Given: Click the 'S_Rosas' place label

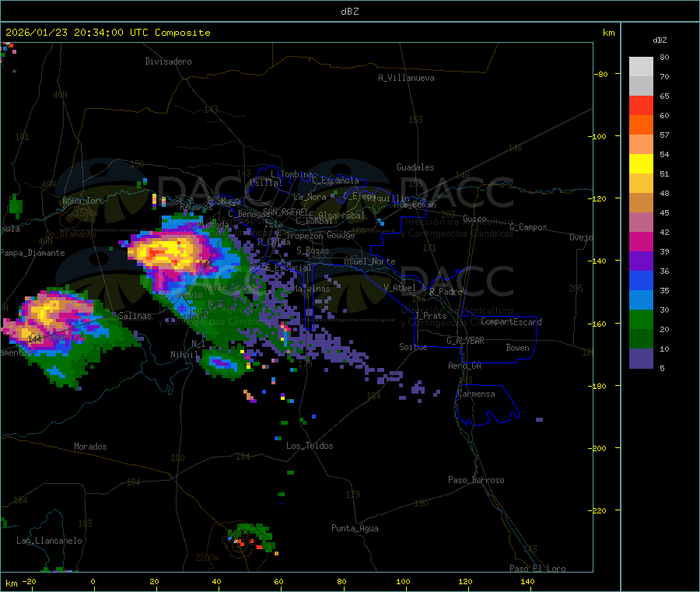Looking at the screenshot, I should pyautogui.click(x=313, y=250).
